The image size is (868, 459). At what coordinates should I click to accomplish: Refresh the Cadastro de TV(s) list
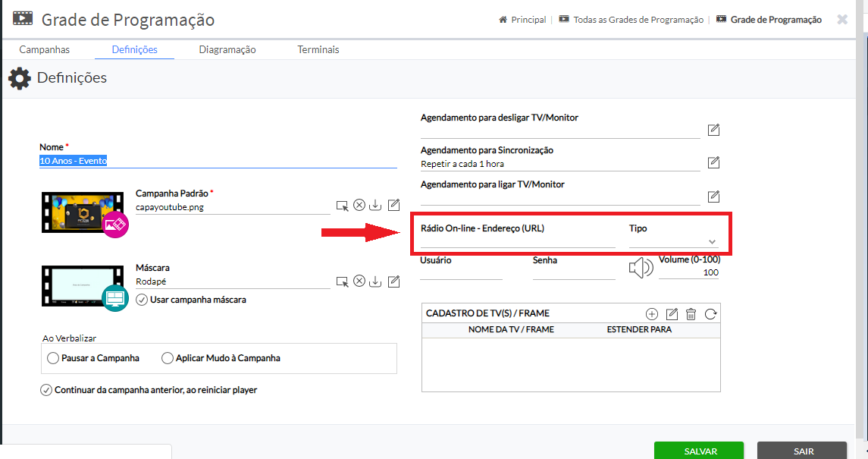pos(711,314)
